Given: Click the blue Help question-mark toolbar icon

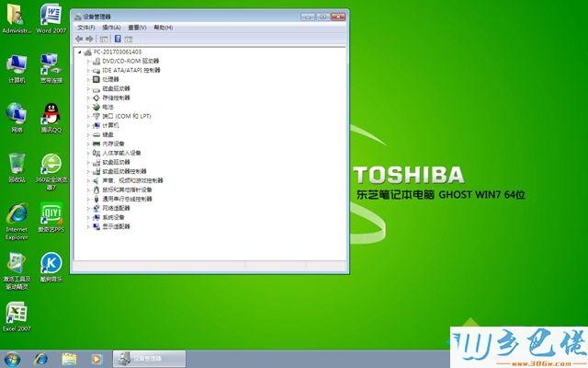Looking at the screenshot, I should [118, 39].
